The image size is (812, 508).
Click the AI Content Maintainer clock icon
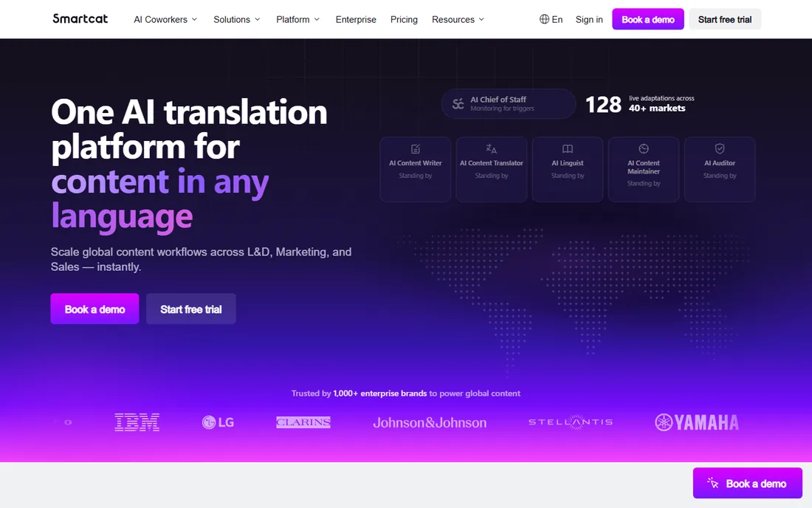click(x=644, y=148)
